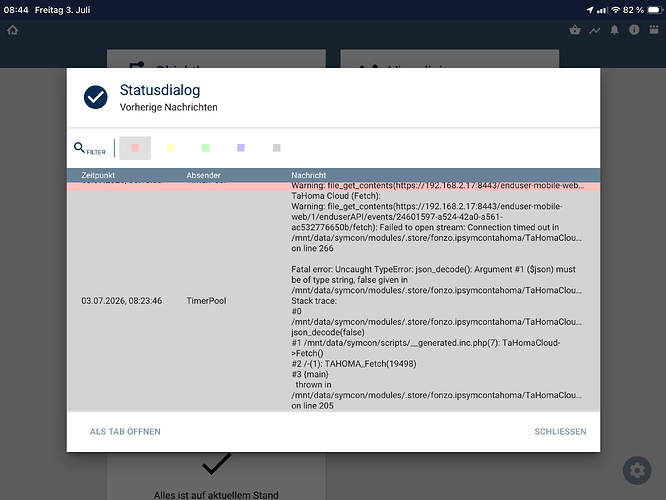
Task: Open the notification bell icon
Action: pos(614,30)
